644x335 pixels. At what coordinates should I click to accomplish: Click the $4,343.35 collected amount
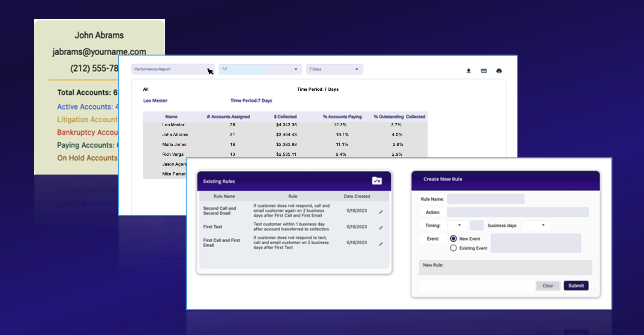coord(287,125)
